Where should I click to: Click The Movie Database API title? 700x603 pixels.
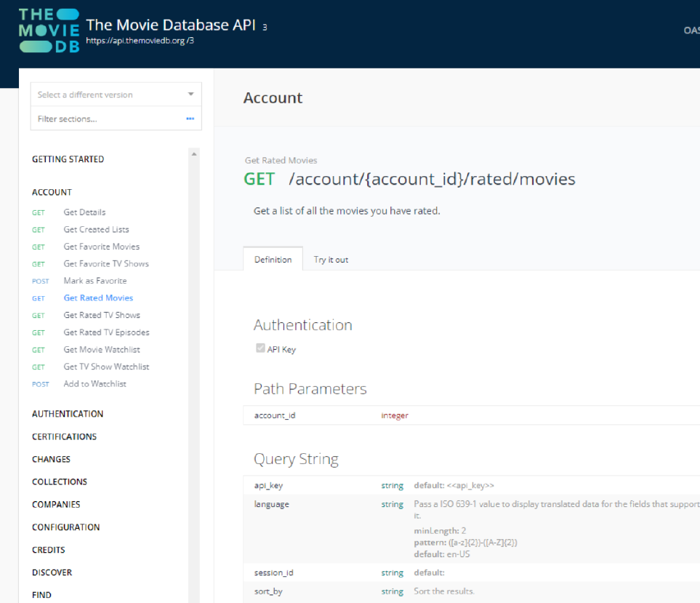click(x=171, y=25)
